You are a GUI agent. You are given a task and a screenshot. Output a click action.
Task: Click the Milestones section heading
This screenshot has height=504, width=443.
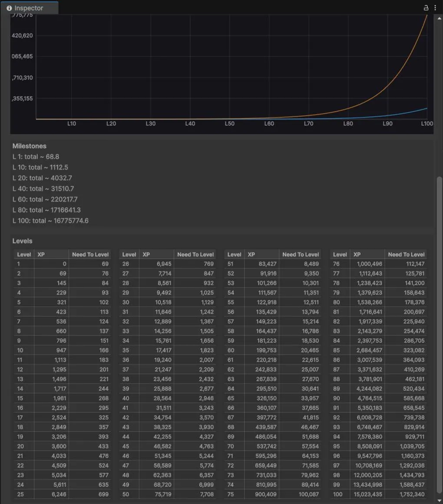[29, 146]
